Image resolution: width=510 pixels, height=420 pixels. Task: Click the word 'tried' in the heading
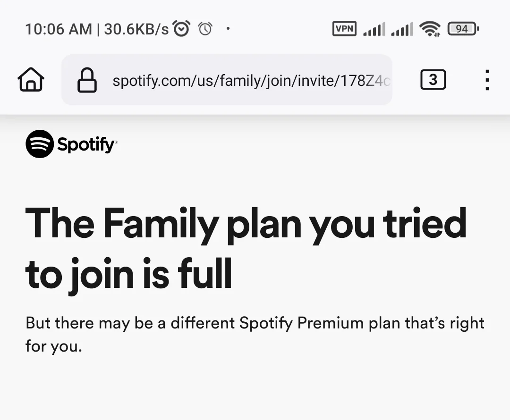425,224
